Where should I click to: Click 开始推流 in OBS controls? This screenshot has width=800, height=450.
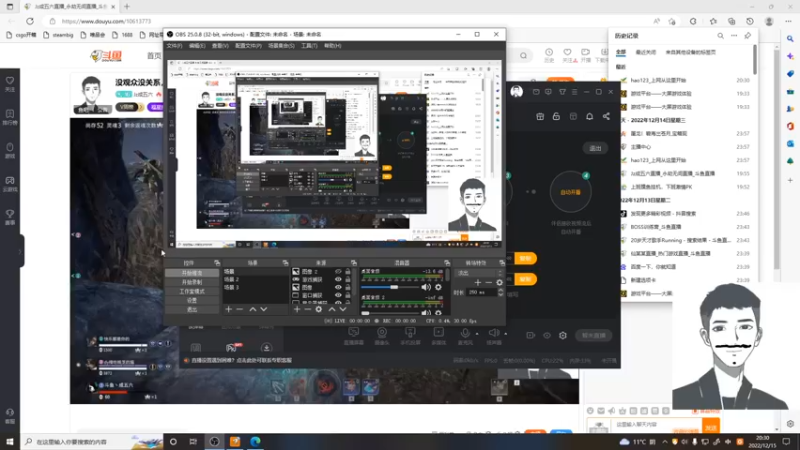coord(192,273)
